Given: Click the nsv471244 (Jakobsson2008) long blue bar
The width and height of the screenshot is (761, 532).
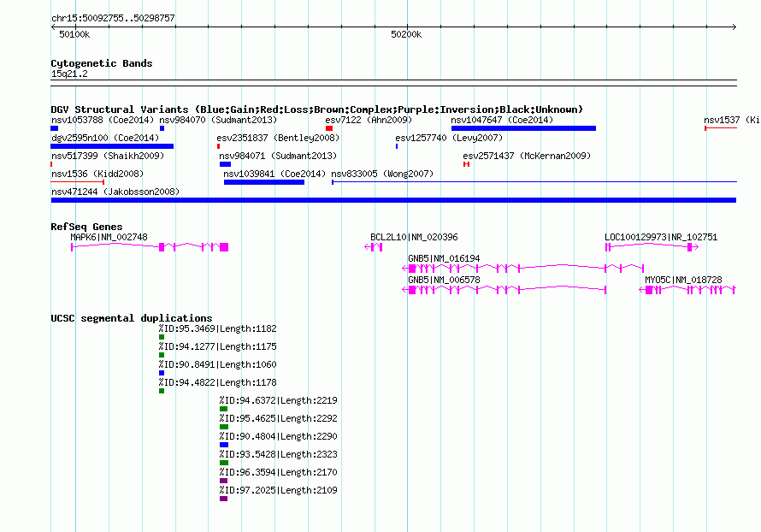Looking at the screenshot, I should point(393,200).
